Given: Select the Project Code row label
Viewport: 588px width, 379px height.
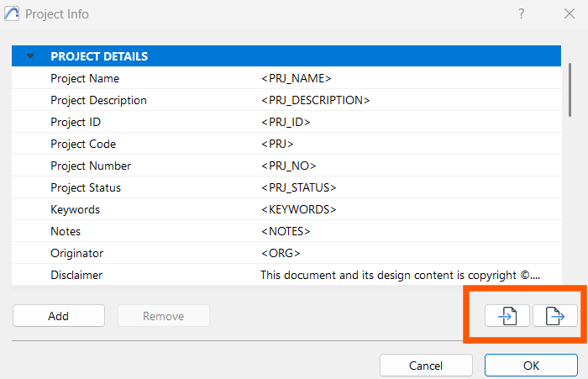Looking at the screenshot, I should click(x=83, y=144).
